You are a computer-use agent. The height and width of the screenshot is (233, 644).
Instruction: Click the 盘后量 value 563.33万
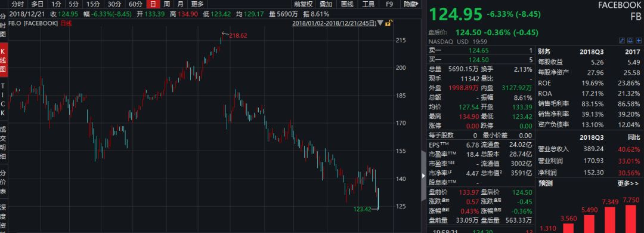[519, 220]
